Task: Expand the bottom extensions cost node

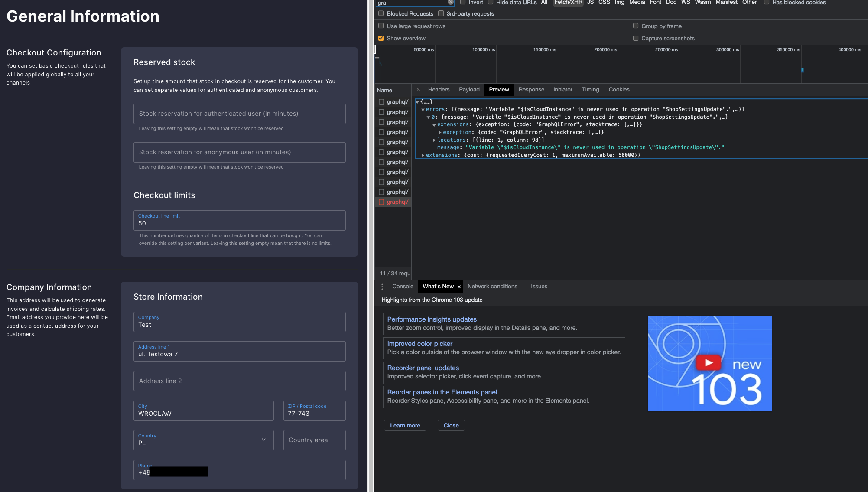Action: pyautogui.click(x=423, y=155)
